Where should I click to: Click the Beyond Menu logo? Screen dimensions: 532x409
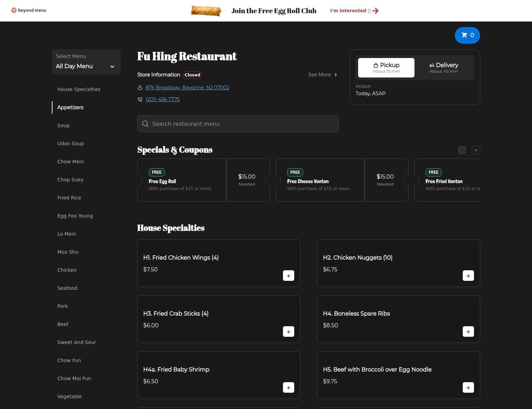click(x=29, y=10)
